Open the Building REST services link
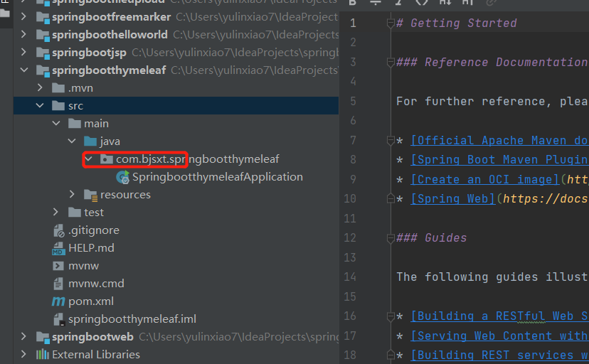 point(499,355)
